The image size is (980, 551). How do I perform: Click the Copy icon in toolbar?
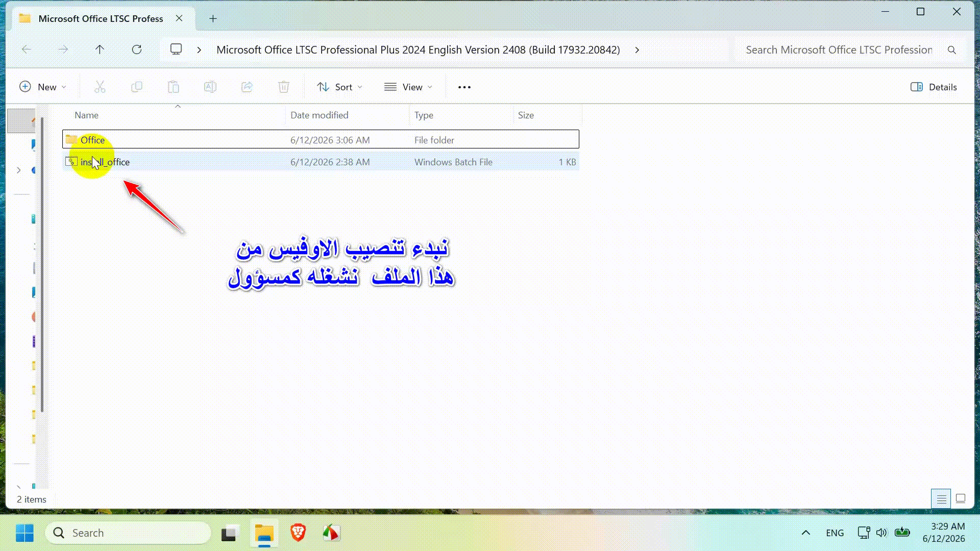pyautogui.click(x=136, y=87)
